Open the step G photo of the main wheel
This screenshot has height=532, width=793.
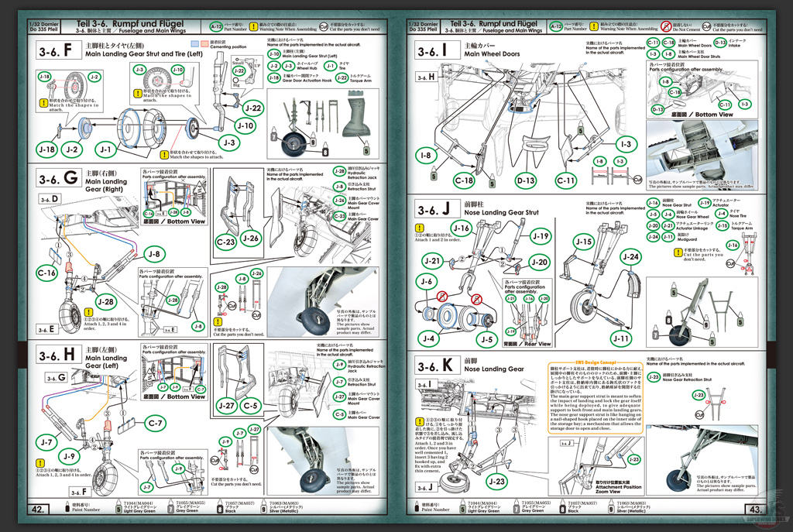click(x=323, y=302)
